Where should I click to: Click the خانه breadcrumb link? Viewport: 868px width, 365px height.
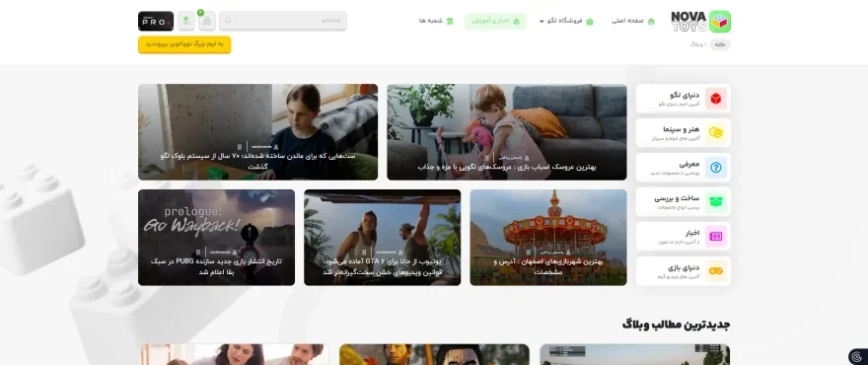pyautogui.click(x=720, y=44)
